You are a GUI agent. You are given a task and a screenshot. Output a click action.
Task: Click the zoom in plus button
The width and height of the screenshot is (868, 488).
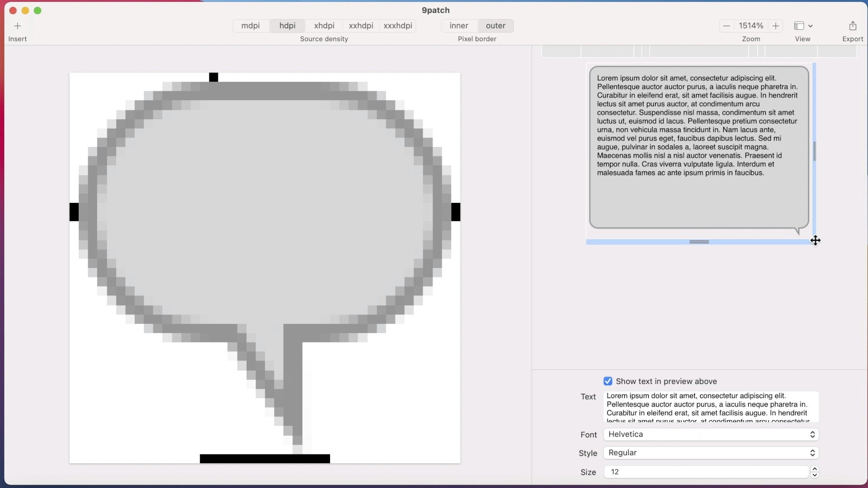coord(776,26)
